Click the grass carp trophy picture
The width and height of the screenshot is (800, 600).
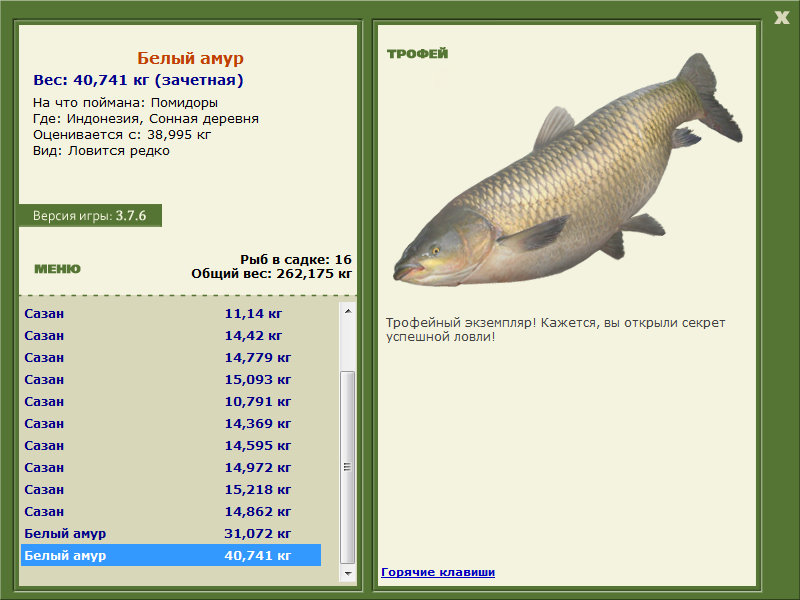tap(568, 171)
